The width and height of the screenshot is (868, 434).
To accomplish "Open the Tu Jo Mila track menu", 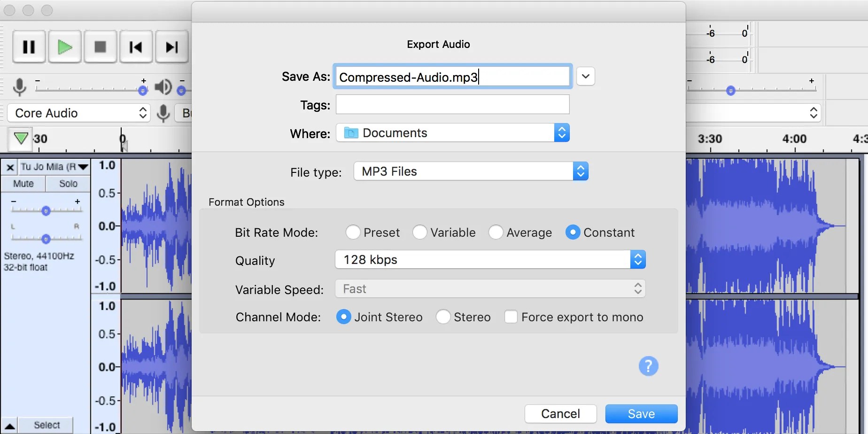I will click(x=84, y=166).
